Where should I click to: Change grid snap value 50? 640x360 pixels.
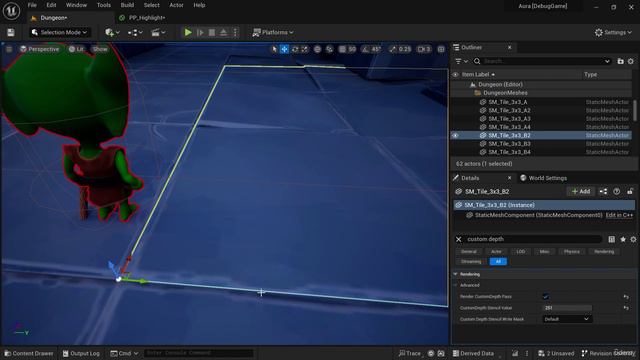[x=352, y=49]
